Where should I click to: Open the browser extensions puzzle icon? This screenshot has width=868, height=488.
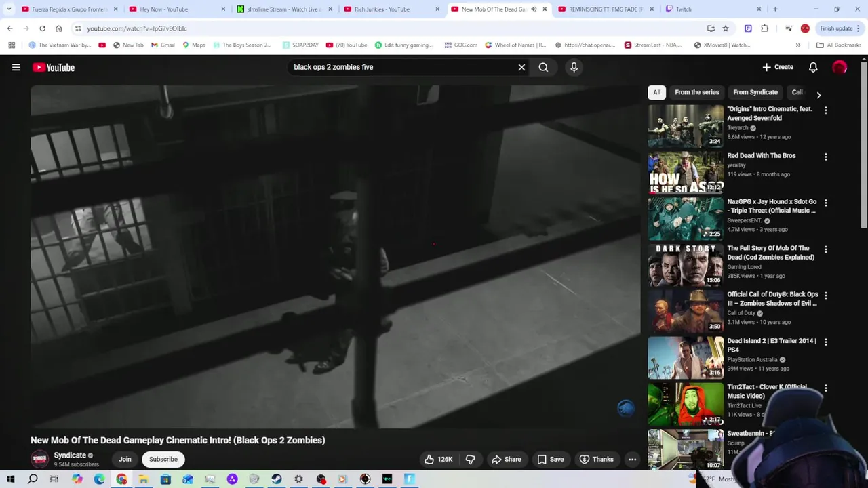pos(764,28)
